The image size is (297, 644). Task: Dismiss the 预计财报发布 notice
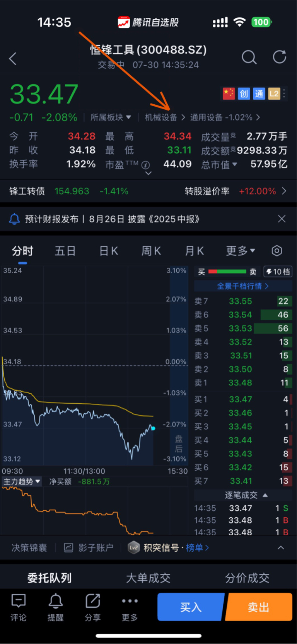pyautogui.click(x=282, y=219)
